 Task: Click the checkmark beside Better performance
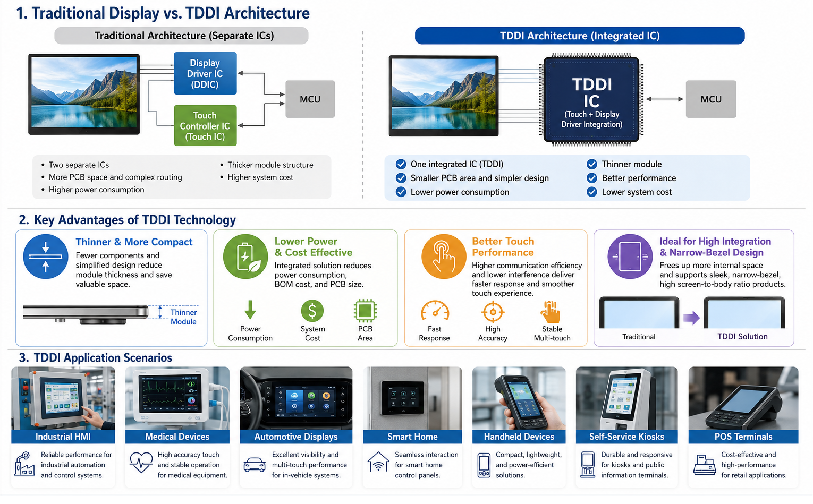click(x=592, y=178)
